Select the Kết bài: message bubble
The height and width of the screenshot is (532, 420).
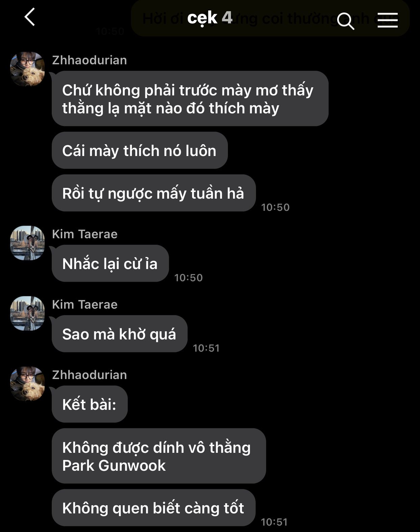(x=90, y=404)
